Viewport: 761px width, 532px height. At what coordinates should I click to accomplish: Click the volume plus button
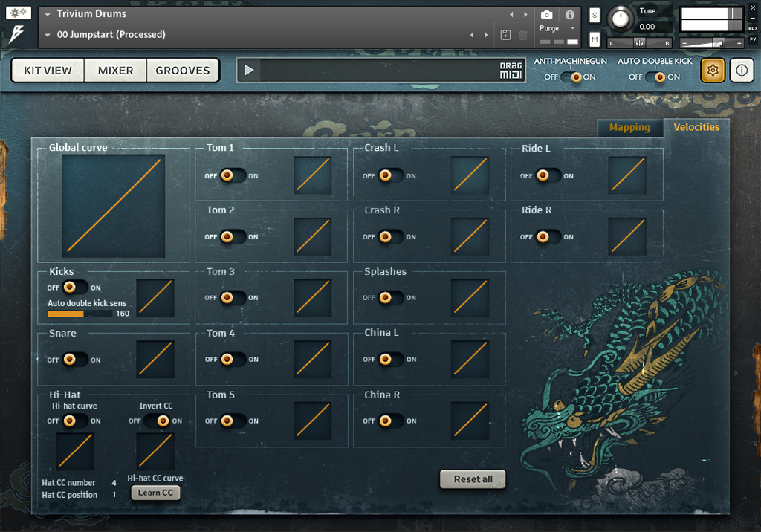click(739, 43)
